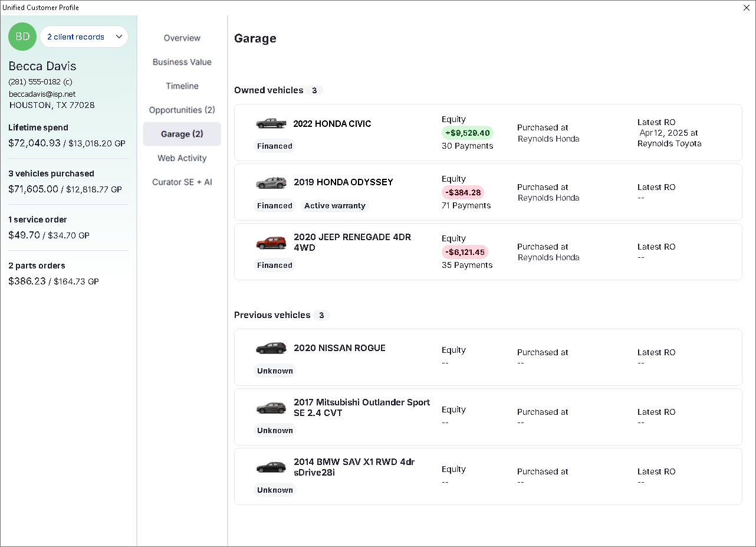Click the $71,605.00 vehicles purchased value

point(33,189)
